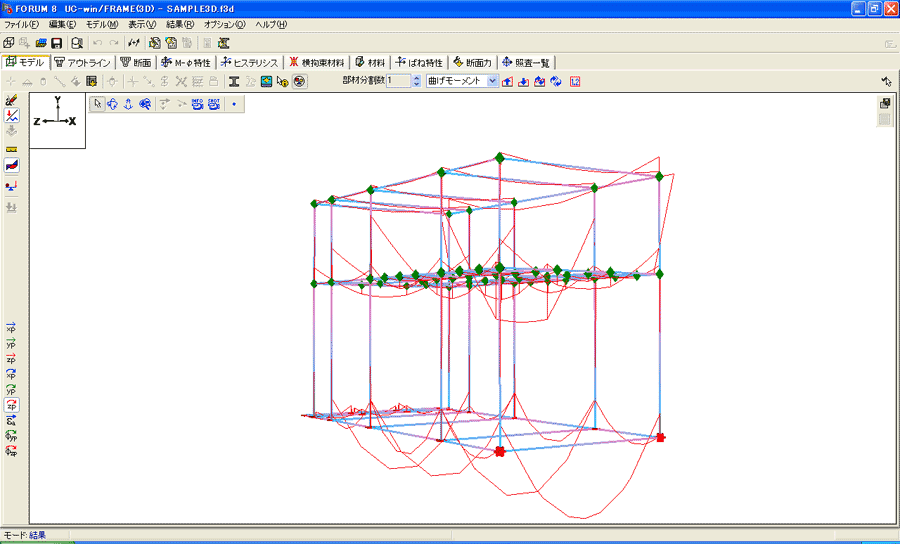Open the オプション(O) menu

[x=224, y=25]
